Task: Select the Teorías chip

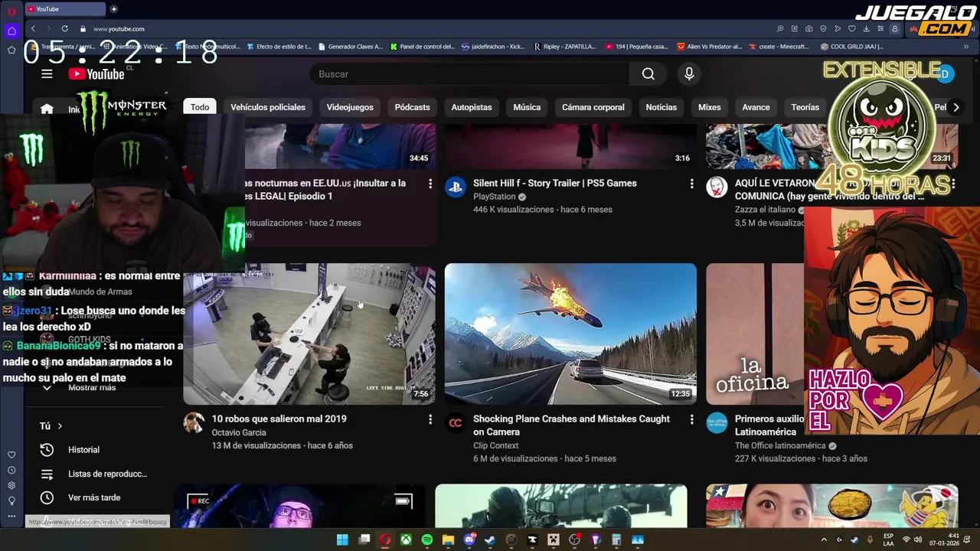Action: click(x=805, y=107)
